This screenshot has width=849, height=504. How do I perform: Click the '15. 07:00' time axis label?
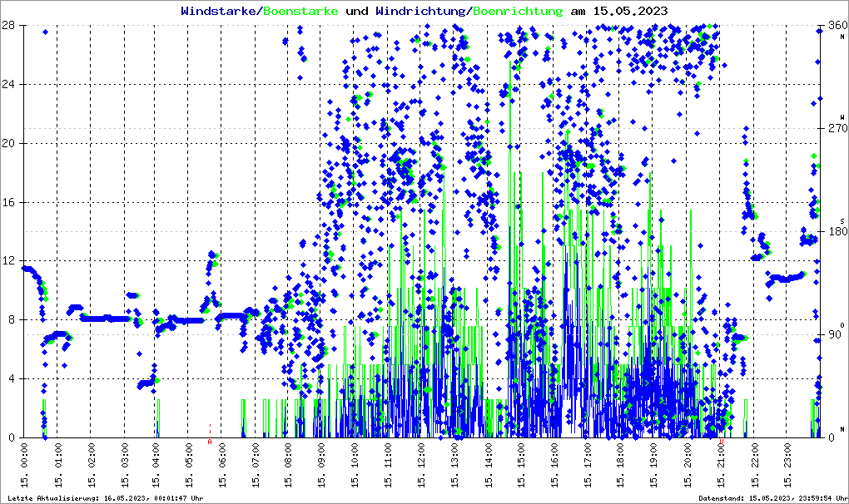(255, 465)
